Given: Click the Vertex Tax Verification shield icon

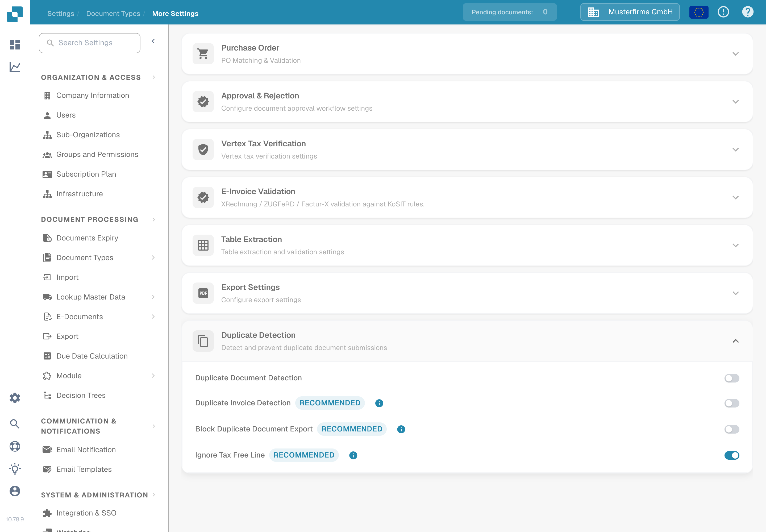Looking at the screenshot, I should pos(203,149).
